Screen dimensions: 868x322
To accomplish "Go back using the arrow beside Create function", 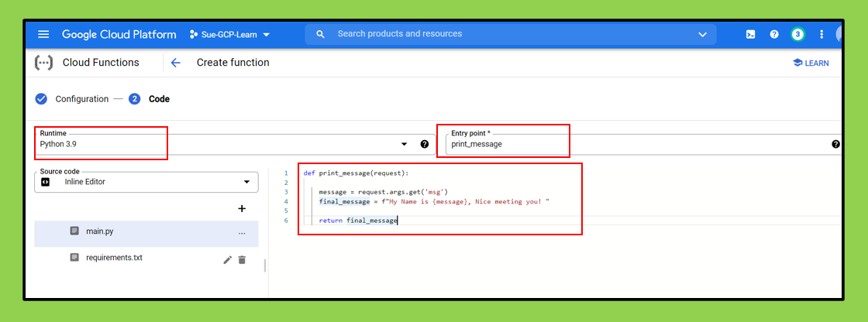I will [175, 63].
